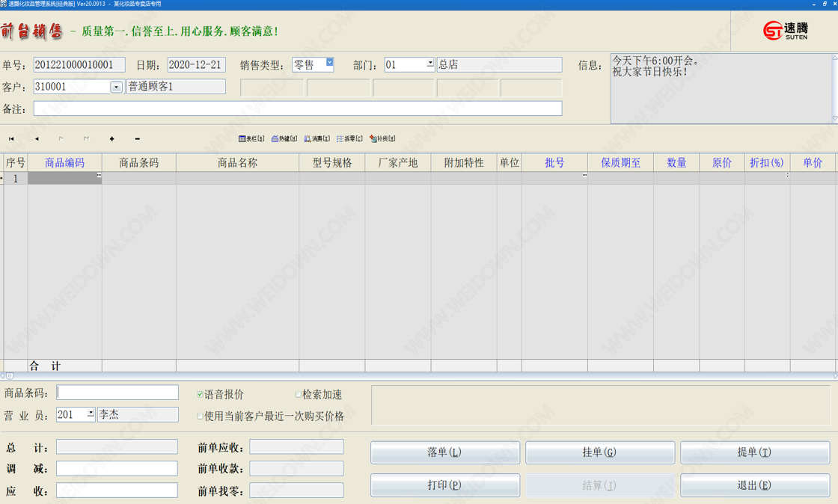The width and height of the screenshot is (838, 504).
Task: Go to first record navigation arrow
Action: point(11,139)
